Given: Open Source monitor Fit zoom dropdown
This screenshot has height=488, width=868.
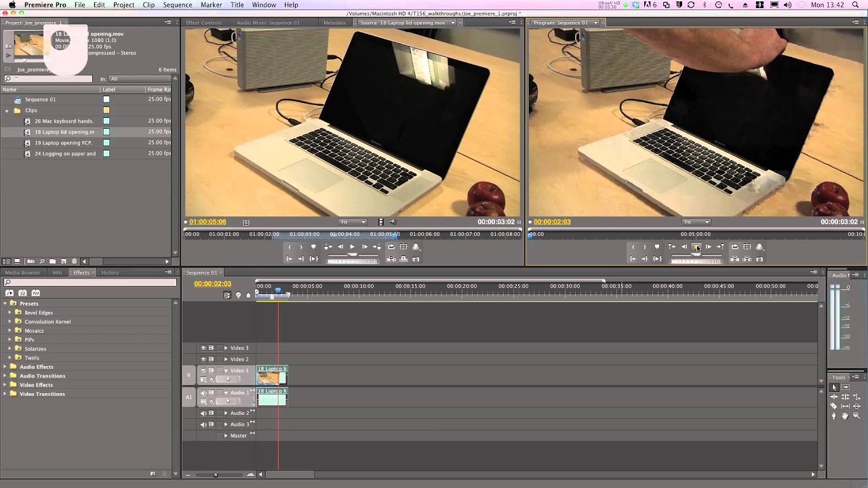Looking at the screenshot, I should 353,222.
